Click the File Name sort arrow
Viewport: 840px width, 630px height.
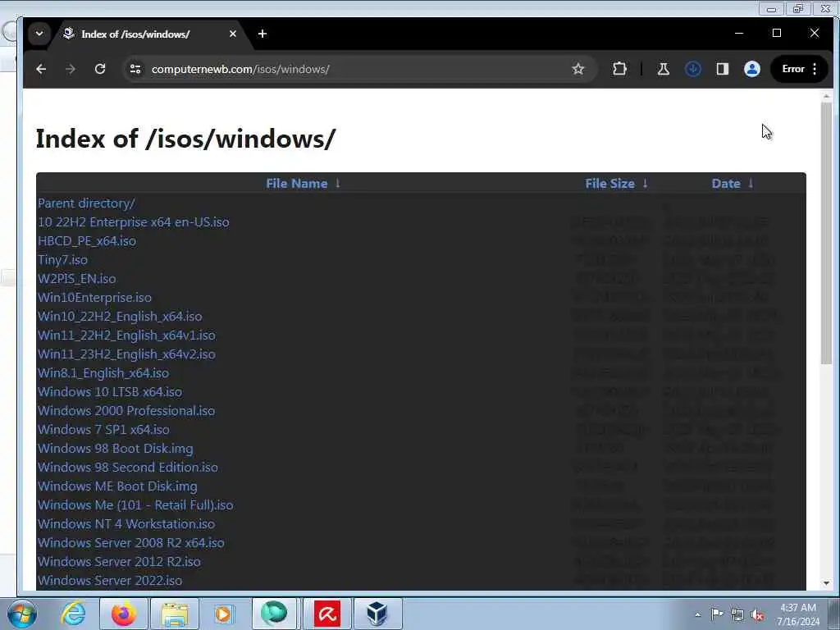(338, 183)
